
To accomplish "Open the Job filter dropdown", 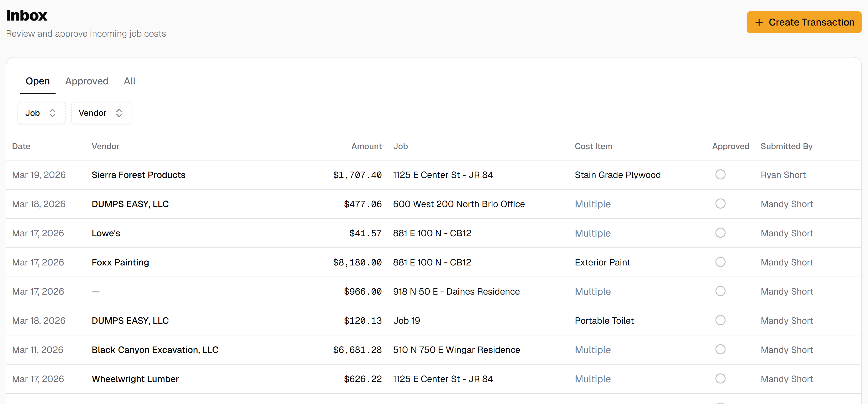I will [41, 113].
